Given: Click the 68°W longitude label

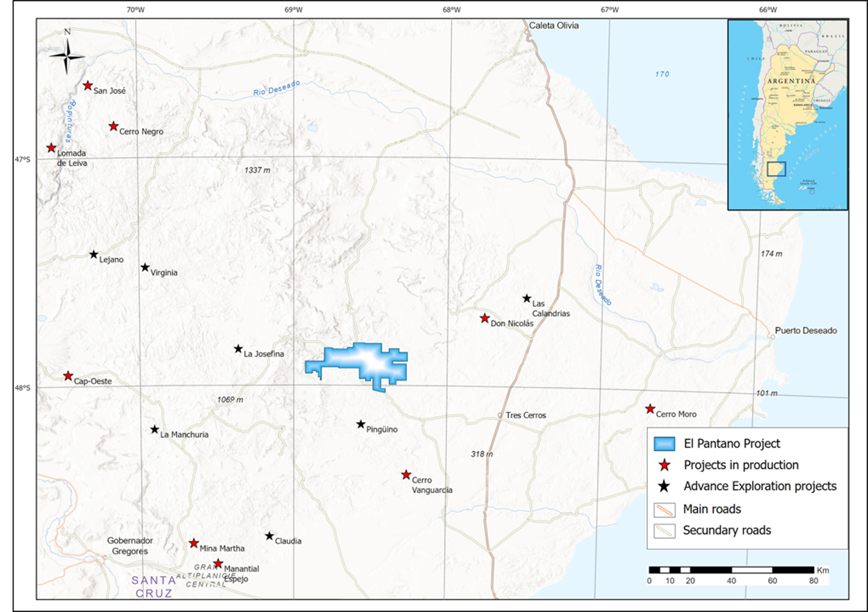Looking at the screenshot, I should pyautogui.click(x=451, y=10).
